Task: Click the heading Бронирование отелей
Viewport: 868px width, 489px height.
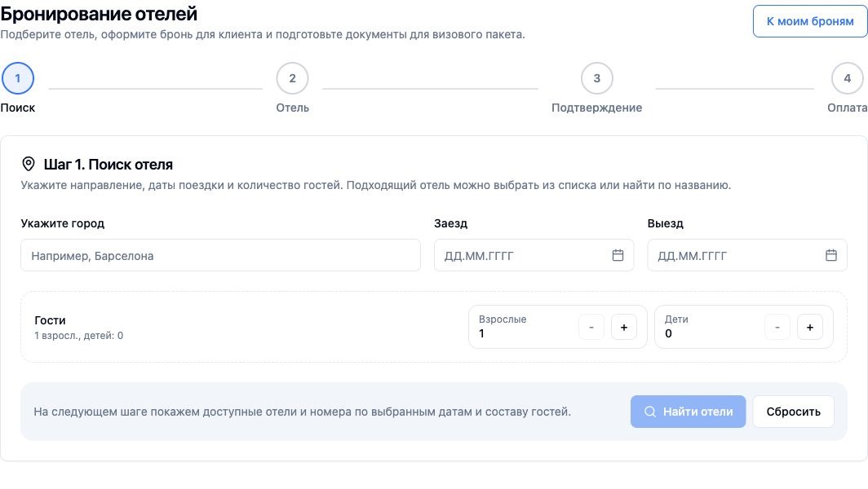Action: 99,14
